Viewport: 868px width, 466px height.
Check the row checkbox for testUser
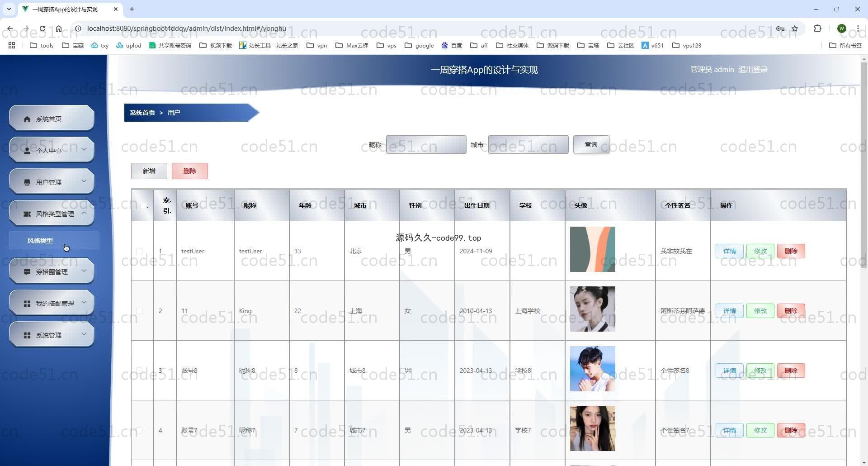coord(139,251)
